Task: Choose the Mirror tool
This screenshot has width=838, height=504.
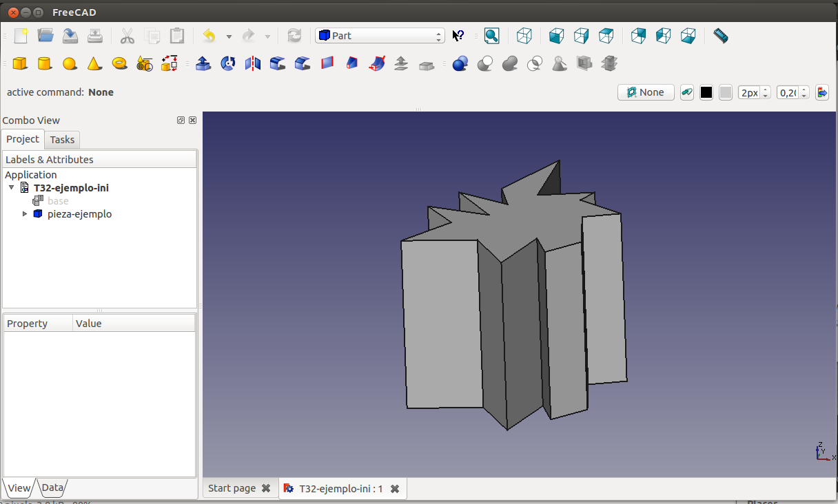Action: tap(253, 64)
